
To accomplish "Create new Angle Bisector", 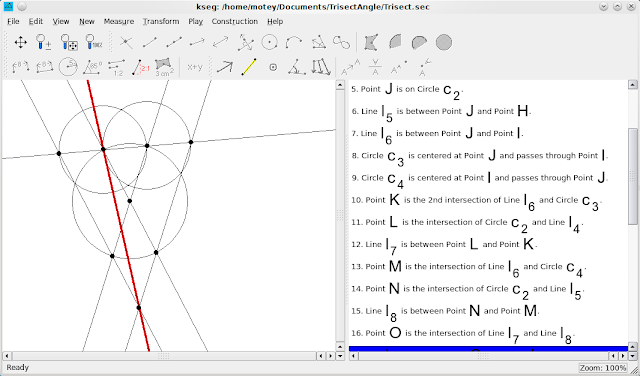I will tap(319, 42).
